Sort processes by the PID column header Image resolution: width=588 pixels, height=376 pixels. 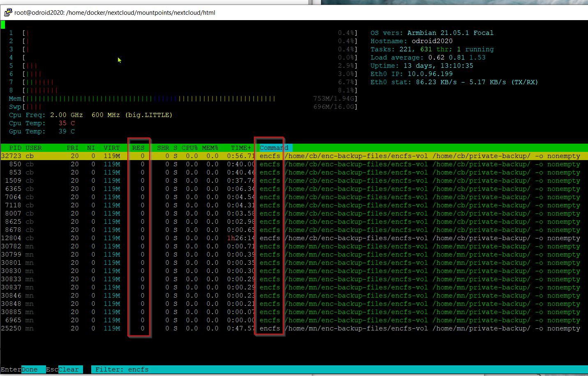15,148
